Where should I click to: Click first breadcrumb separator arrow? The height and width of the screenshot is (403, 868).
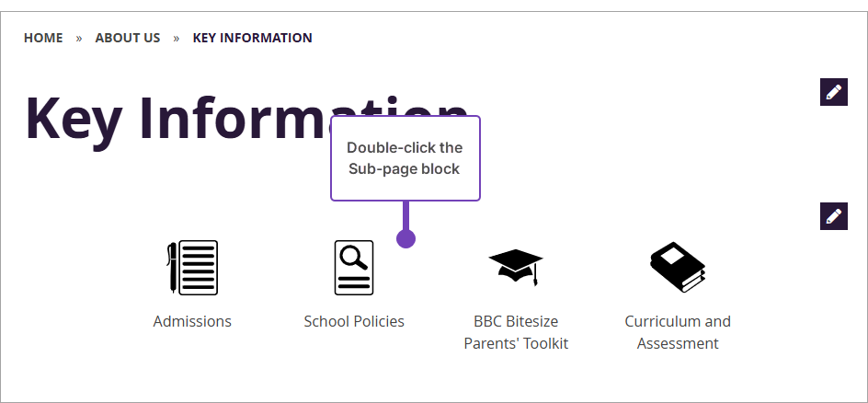(79, 39)
